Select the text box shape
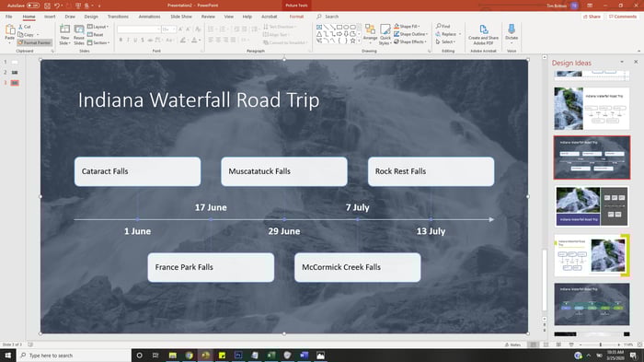644x362 pixels. (x=319, y=27)
